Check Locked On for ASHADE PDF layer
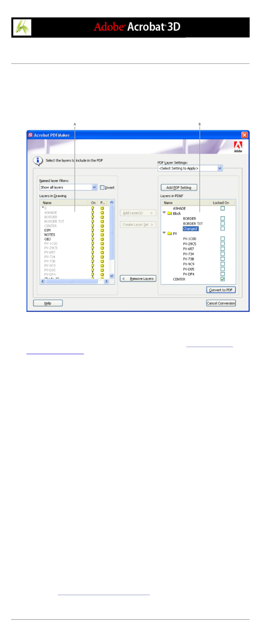 coord(222,208)
